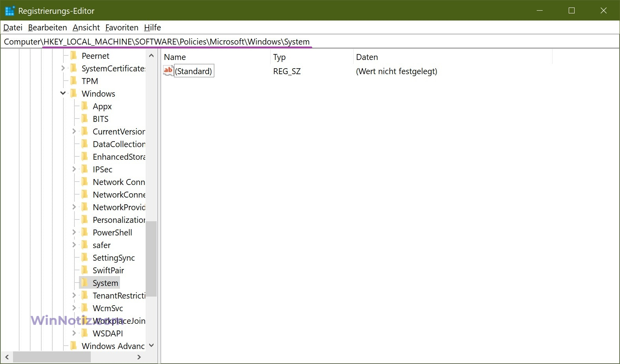Screen dimensions: 620x364
Task: Expand the NetworkProvider key
Action: 74,207
